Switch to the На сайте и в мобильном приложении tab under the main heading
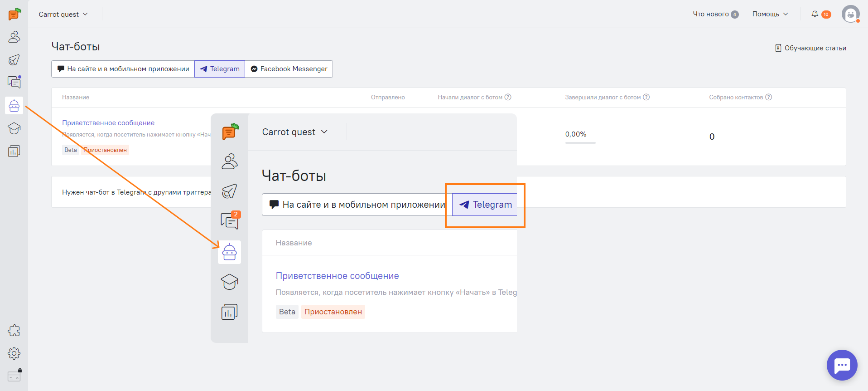 [123, 69]
